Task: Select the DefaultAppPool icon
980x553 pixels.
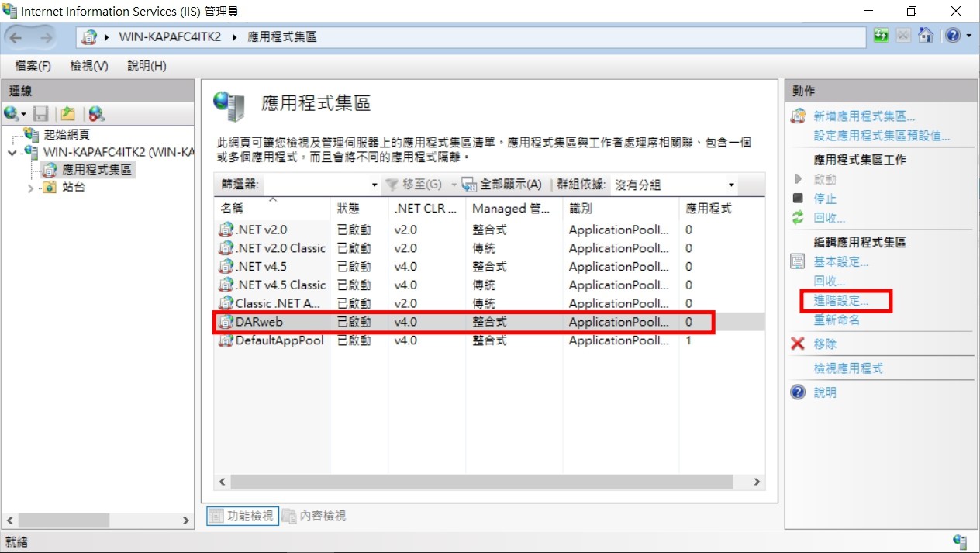Action: 226,340
